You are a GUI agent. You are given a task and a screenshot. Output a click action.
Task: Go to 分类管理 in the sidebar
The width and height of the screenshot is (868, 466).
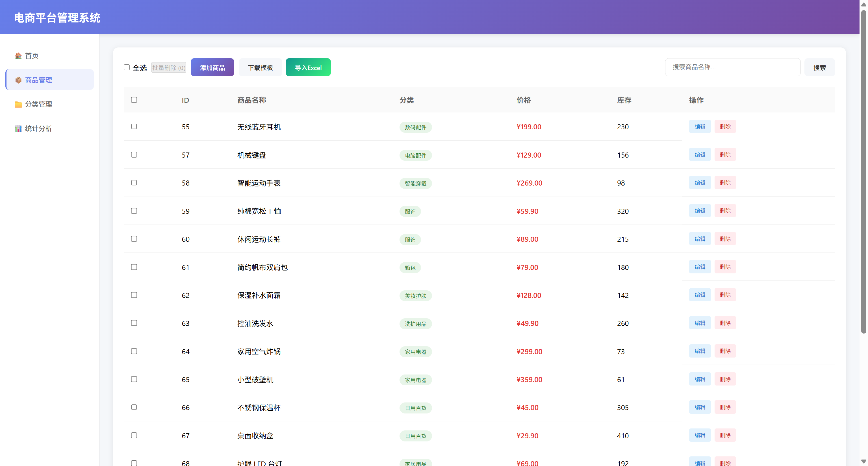(x=49, y=104)
